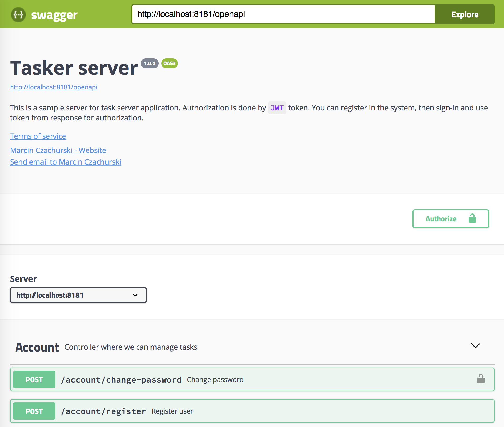Screen dimensions: 504x427
Task: Click lock icon on change-password endpoint
Action: (x=481, y=379)
